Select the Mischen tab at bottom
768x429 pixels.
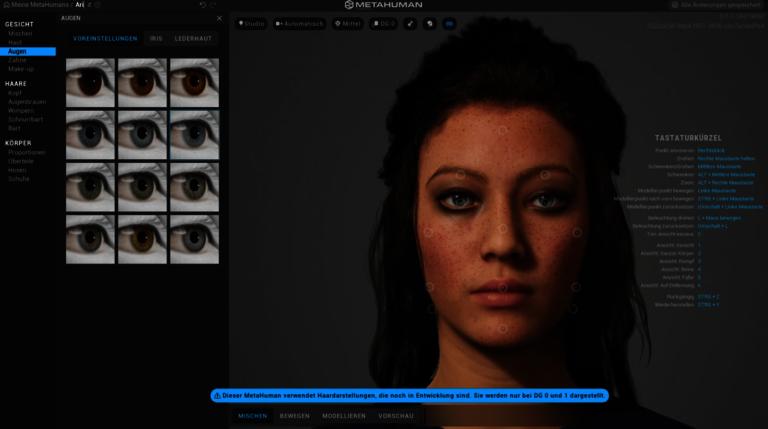point(253,416)
